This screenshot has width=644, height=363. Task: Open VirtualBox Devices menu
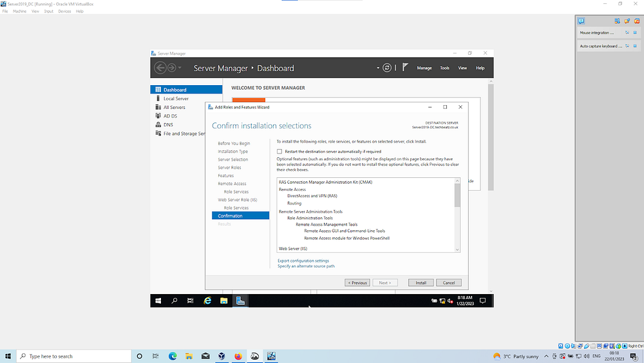(x=64, y=11)
